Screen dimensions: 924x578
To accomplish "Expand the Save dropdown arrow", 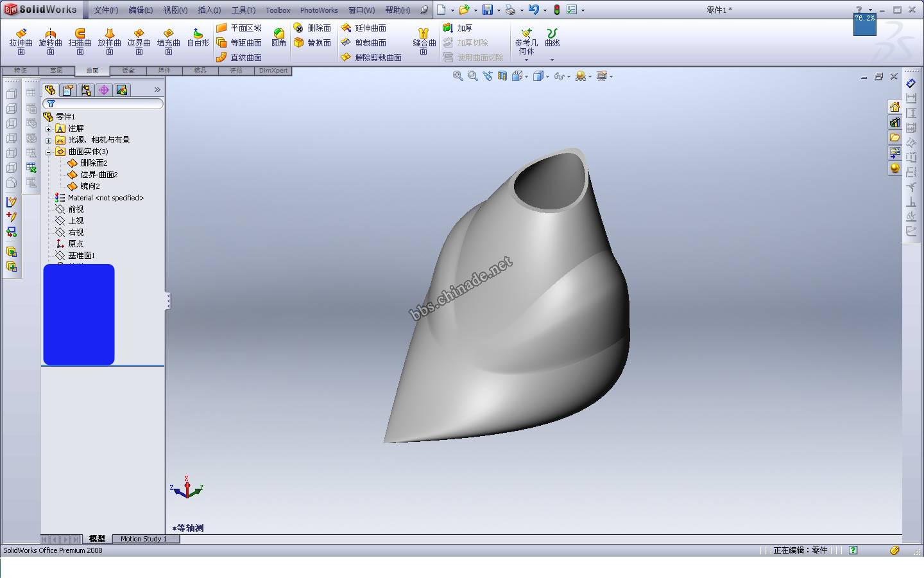I will (x=499, y=10).
